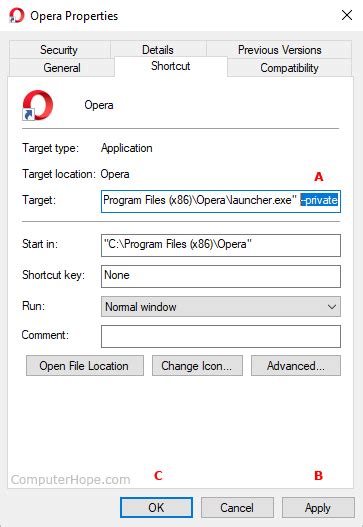
Task: Click the Apply button
Action: click(318, 508)
